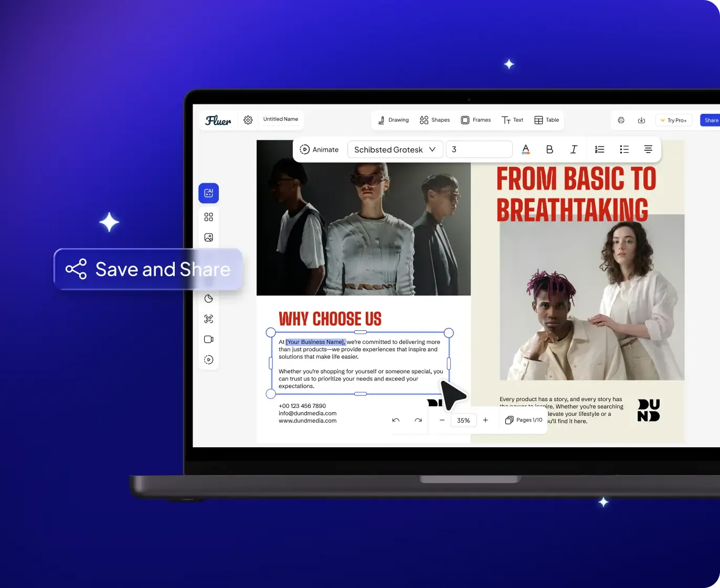Open the animation tool at sidebar bottom

(x=208, y=360)
